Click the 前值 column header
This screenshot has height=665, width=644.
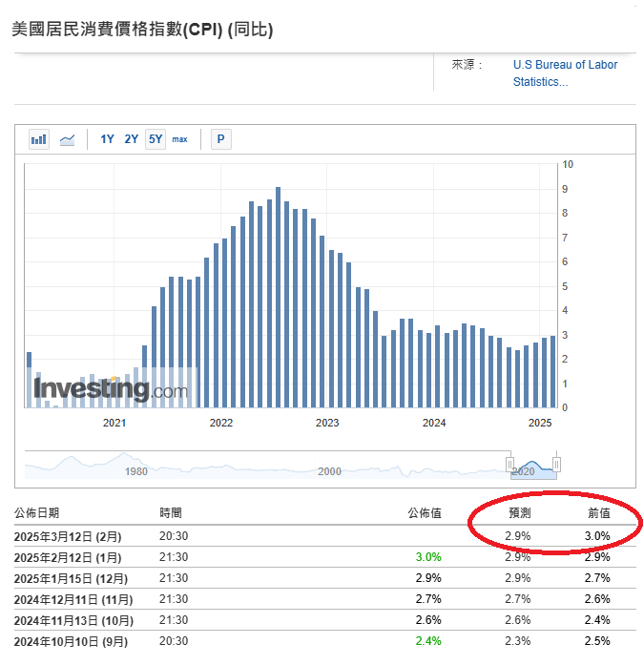click(599, 513)
